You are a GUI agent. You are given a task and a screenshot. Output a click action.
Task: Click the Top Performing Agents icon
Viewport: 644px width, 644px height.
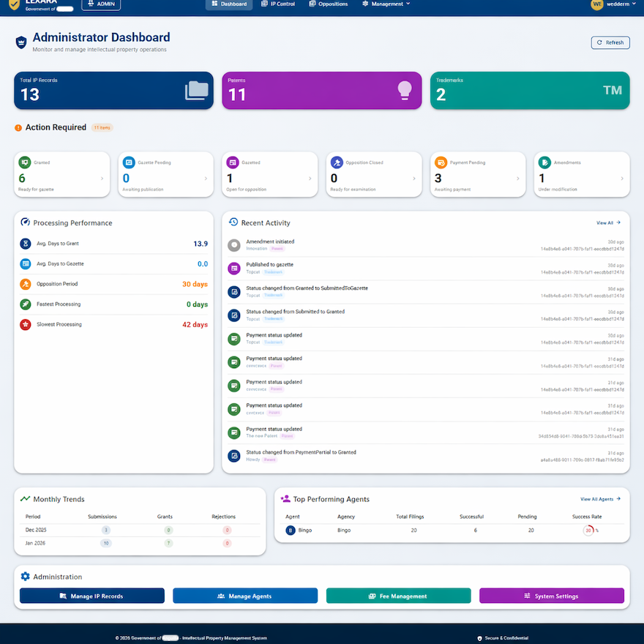285,498
